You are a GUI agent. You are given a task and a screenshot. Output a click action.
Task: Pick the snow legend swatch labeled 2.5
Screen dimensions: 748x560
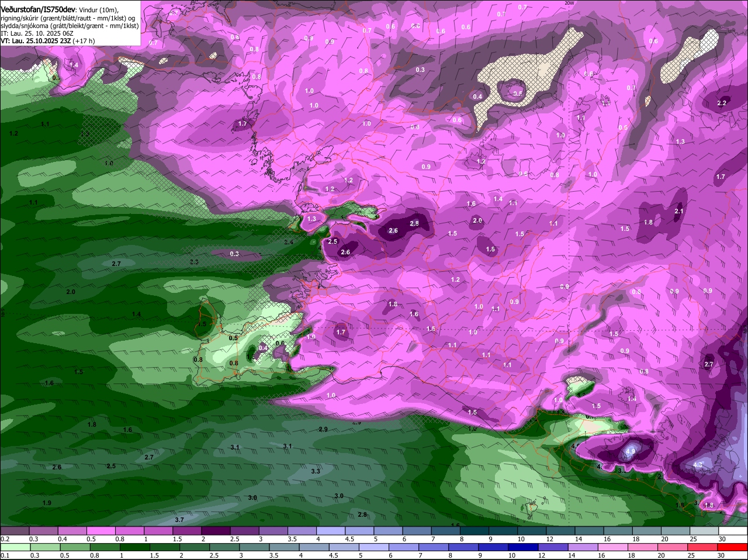[244, 531]
